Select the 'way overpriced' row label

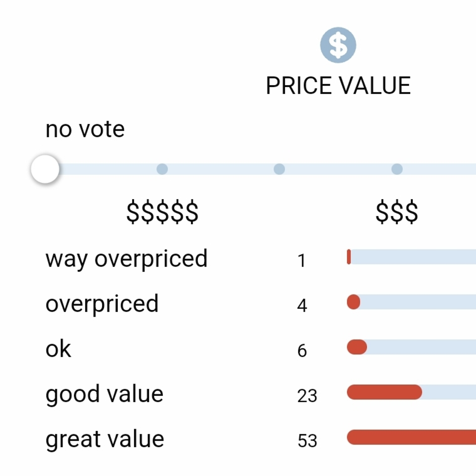click(x=126, y=259)
